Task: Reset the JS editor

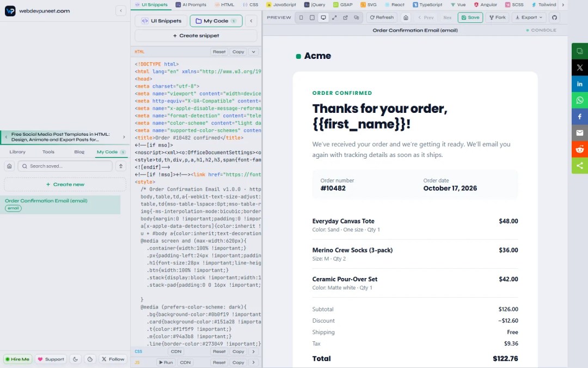Action: click(219, 363)
